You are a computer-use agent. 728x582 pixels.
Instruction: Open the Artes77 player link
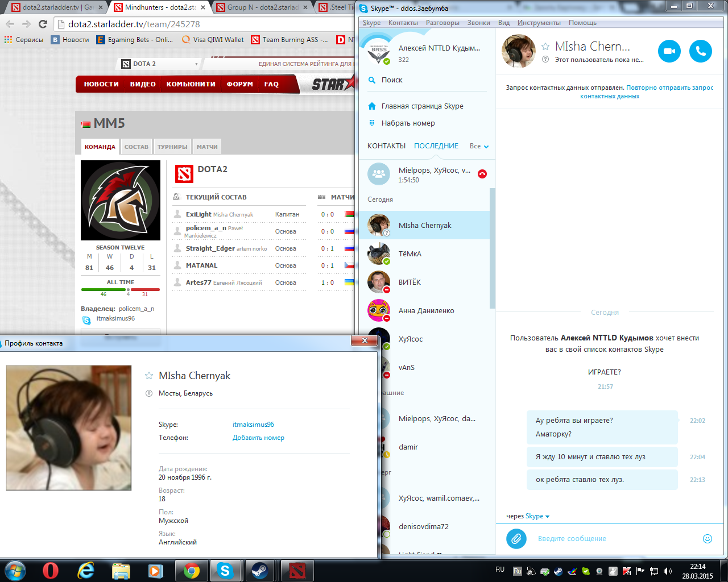click(198, 282)
